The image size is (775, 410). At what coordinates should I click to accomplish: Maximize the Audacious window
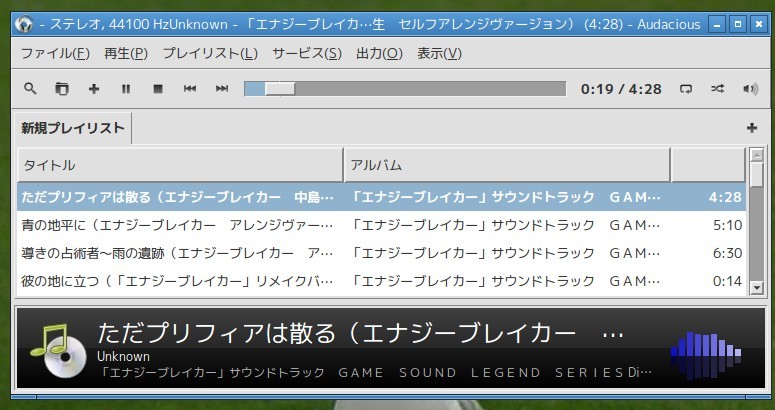point(738,24)
